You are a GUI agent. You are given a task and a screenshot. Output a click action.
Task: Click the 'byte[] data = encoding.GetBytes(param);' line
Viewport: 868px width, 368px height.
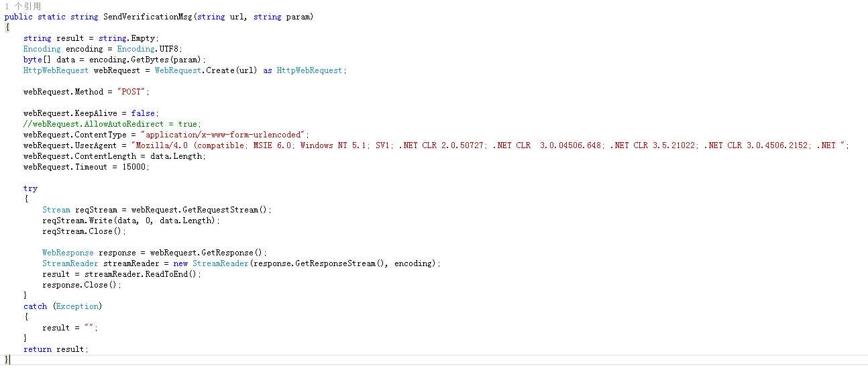(115, 60)
